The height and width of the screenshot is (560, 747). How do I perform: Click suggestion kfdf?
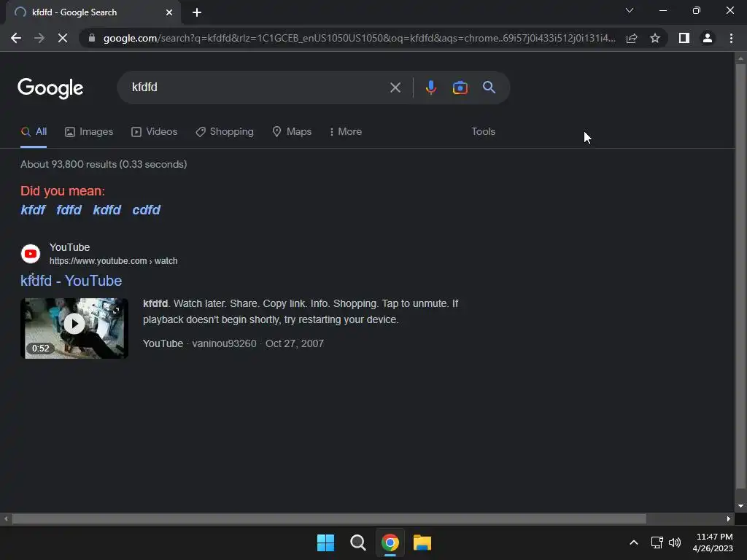pyautogui.click(x=33, y=210)
